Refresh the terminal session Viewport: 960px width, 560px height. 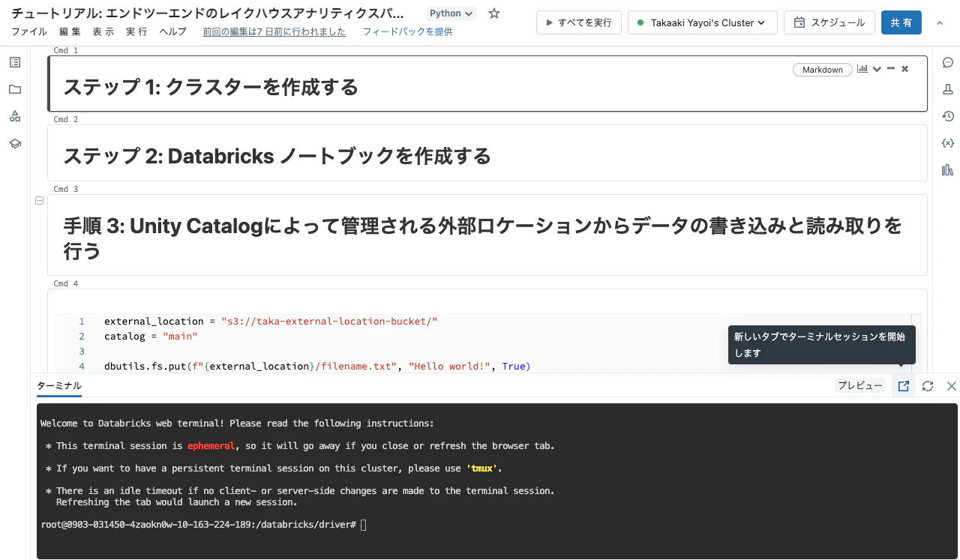[x=928, y=385]
